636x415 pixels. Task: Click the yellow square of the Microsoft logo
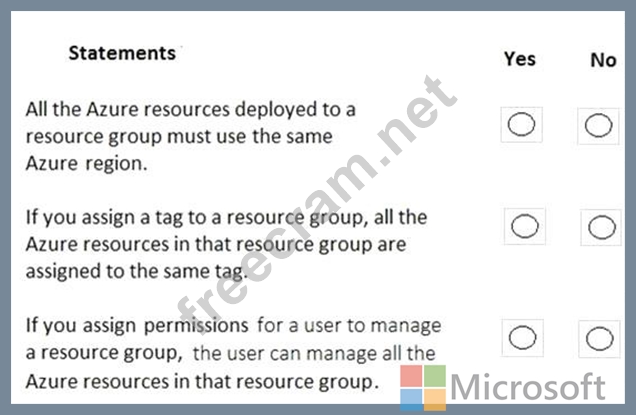coord(436,396)
